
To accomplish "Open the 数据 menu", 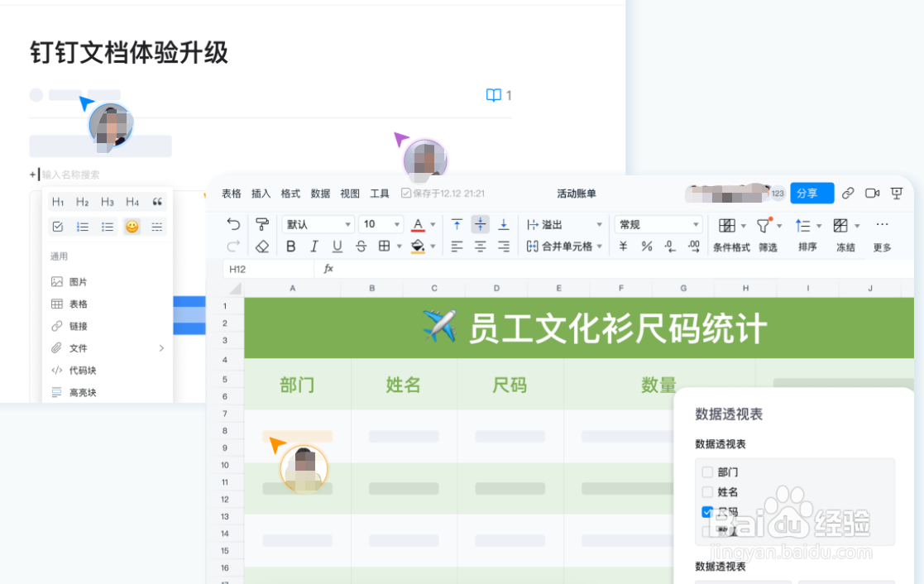I will [320, 194].
